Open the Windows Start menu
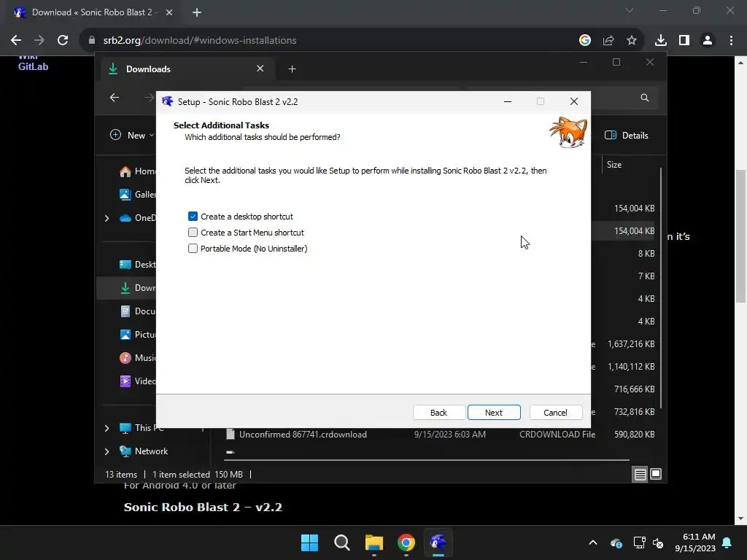The image size is (747, 560). tap(309, 542)
